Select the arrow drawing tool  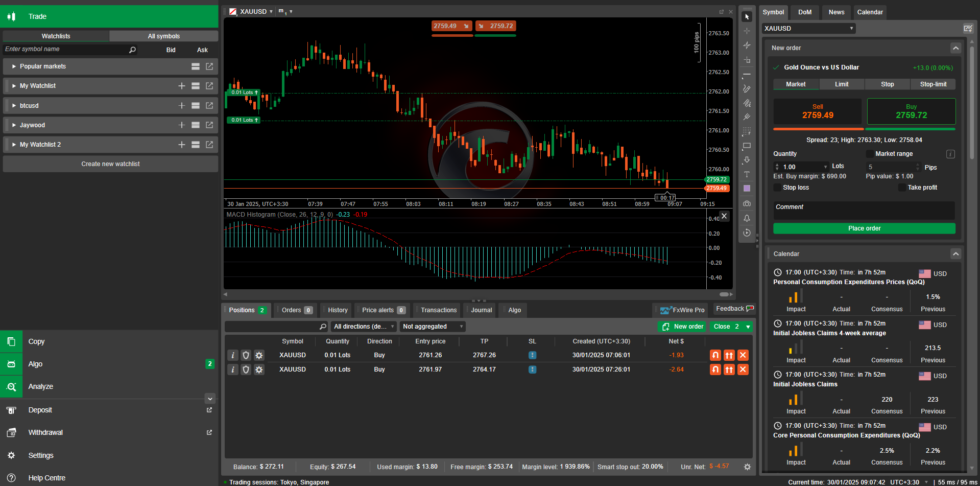[x=747, y=160]
